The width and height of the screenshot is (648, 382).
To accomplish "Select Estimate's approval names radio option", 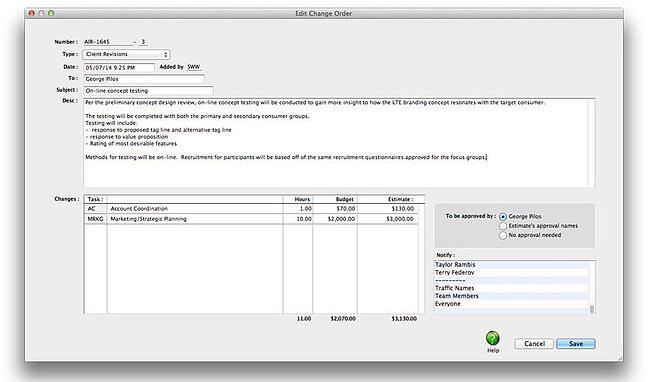I will [x=503, y=226].
